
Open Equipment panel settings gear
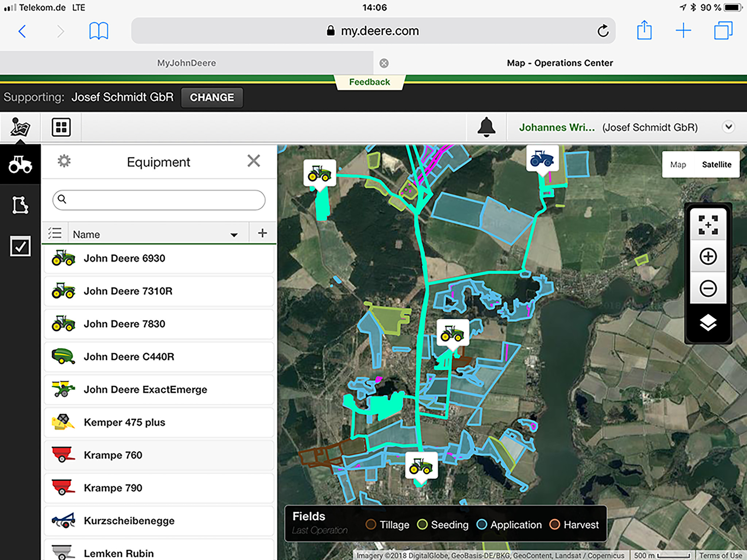click(x=64, y=161)
